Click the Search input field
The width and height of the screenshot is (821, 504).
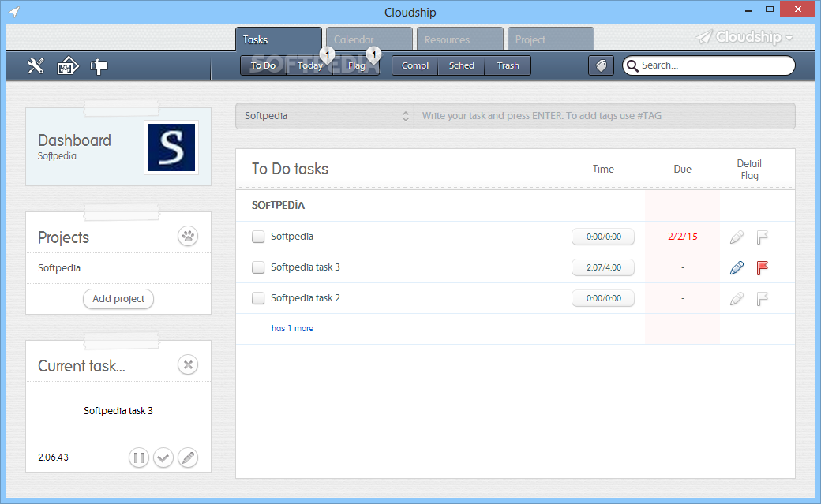tap(709, 65)
